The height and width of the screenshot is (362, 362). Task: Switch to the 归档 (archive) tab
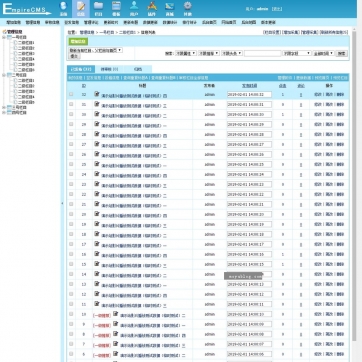pyautogui.click(x=138, y=69)
